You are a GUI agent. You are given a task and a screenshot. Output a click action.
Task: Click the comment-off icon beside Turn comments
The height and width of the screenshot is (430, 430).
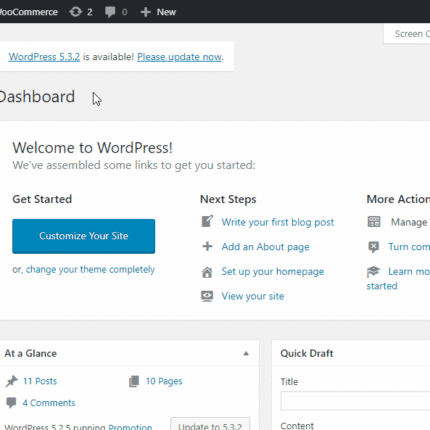pos(374,247)
